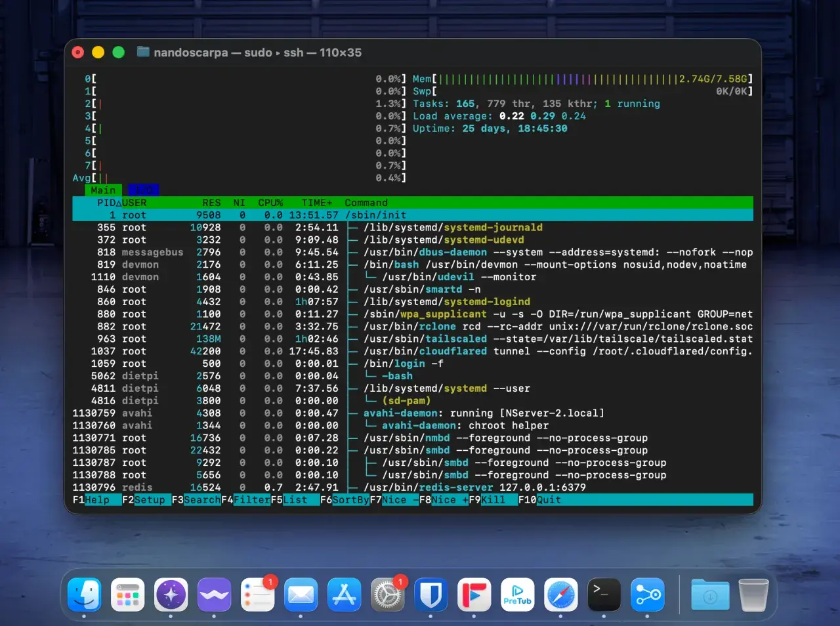This screenshot has width=840, height=626.
Task: Select the smartd process row
Action: (413, 289)
